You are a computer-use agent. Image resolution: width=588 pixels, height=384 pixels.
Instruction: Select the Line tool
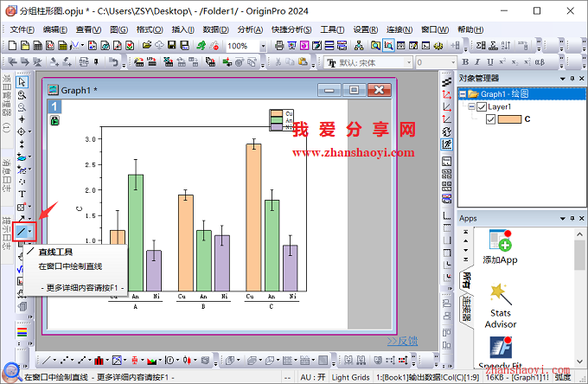click(21, 232)
